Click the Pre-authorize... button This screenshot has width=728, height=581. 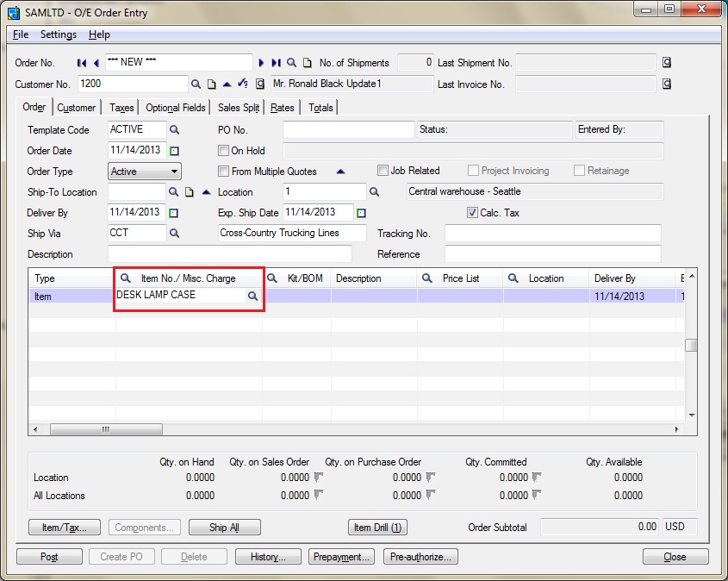tap(420, 556)
